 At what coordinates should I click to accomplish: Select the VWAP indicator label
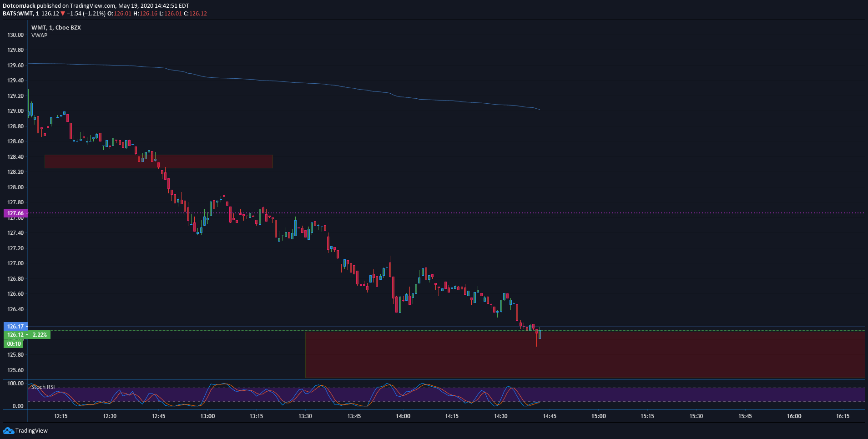pos(39,35)
